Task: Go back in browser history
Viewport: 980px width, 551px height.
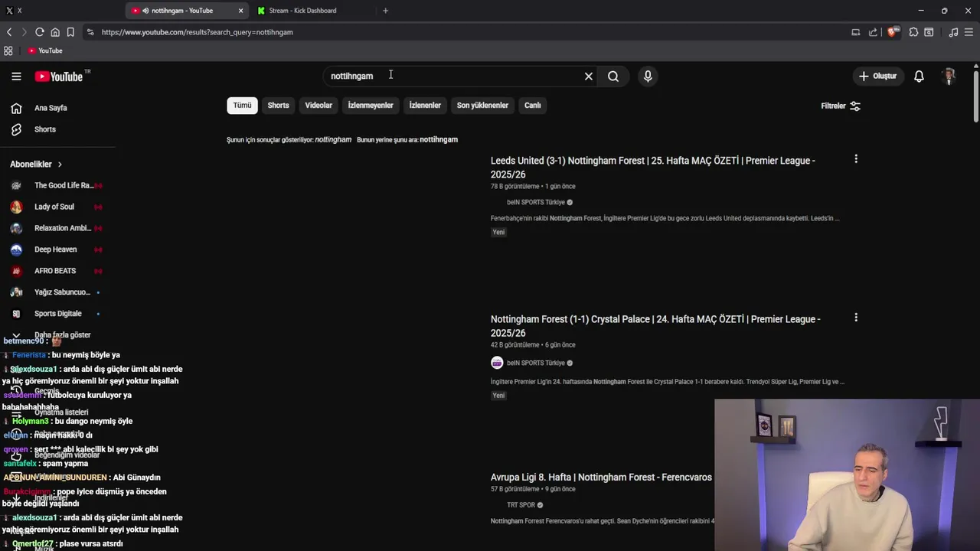Action: (9, 32)
